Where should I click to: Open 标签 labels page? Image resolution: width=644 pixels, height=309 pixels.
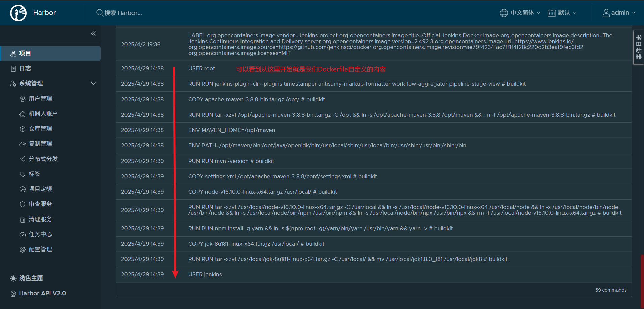tap(34, 174)
